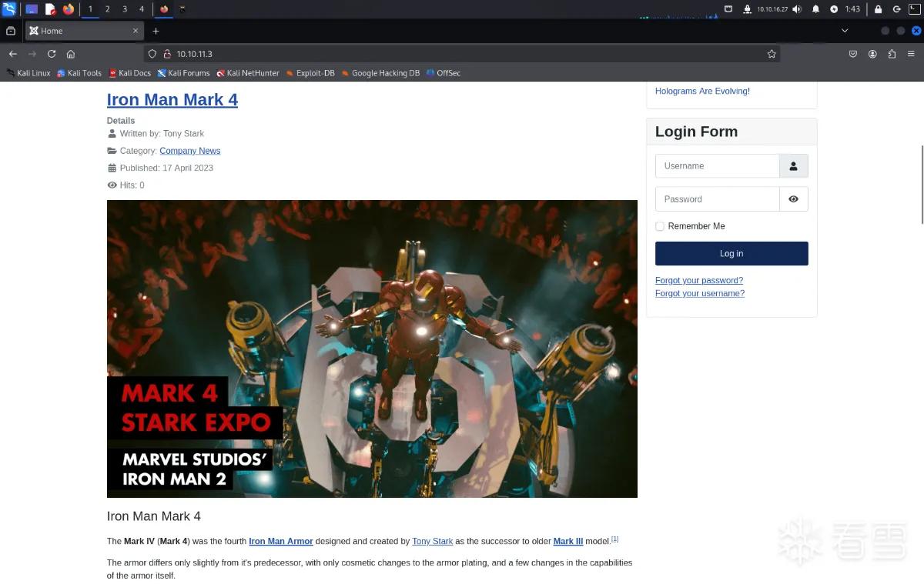The width and height of the screenshot is (924, 584).
Task: Open the notifications bell in tray
Action: coord(816,9)
